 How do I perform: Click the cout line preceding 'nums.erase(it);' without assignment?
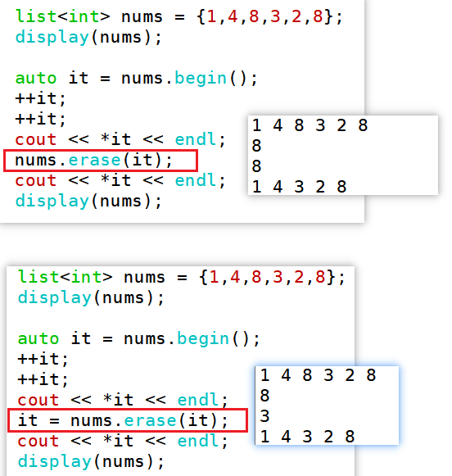click(x=120, y=139)
